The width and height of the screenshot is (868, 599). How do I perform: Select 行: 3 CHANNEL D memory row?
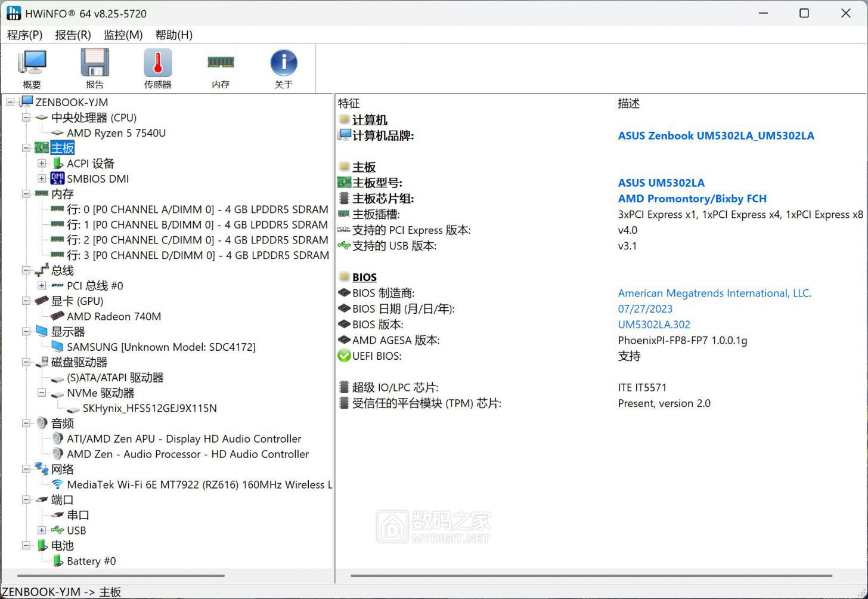click(x=197, y=255)
